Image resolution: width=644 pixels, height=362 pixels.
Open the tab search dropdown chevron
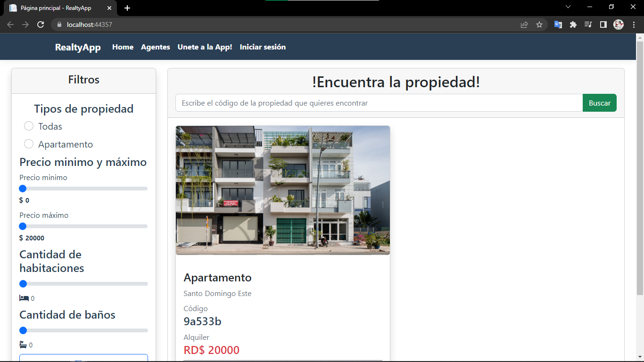(x=568, y=7)
